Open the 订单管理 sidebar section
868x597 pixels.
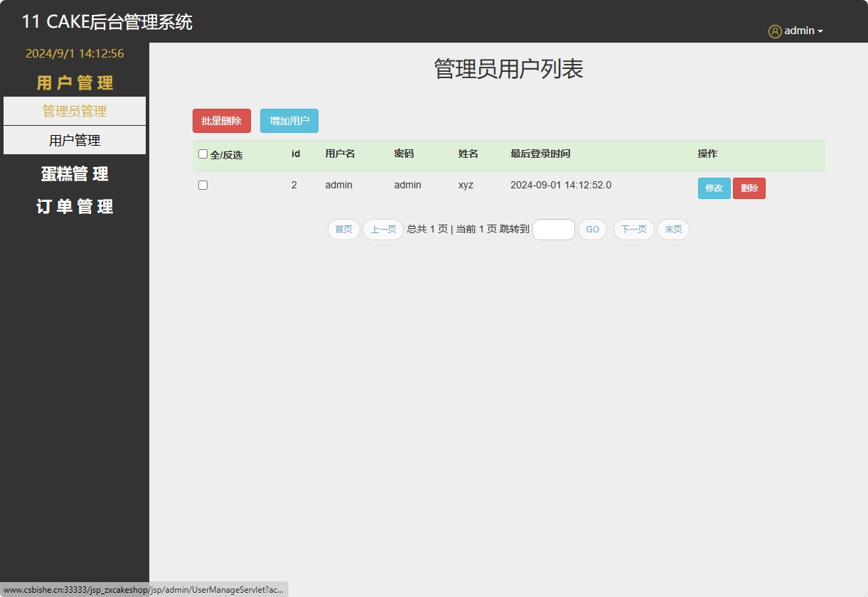coord(74,207)
